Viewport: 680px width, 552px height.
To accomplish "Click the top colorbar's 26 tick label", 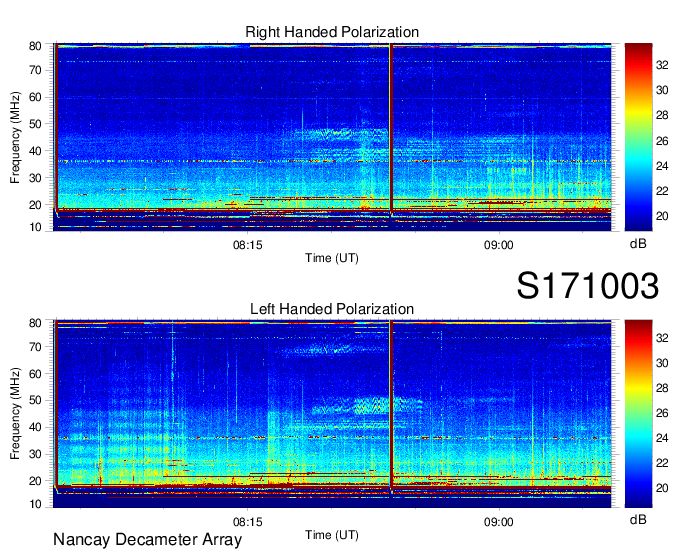I will [662, 141].
